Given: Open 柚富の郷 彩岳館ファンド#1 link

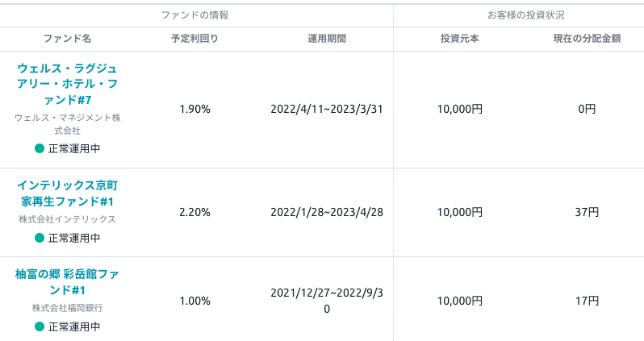Looking at the screenshot, I should 67,282.
